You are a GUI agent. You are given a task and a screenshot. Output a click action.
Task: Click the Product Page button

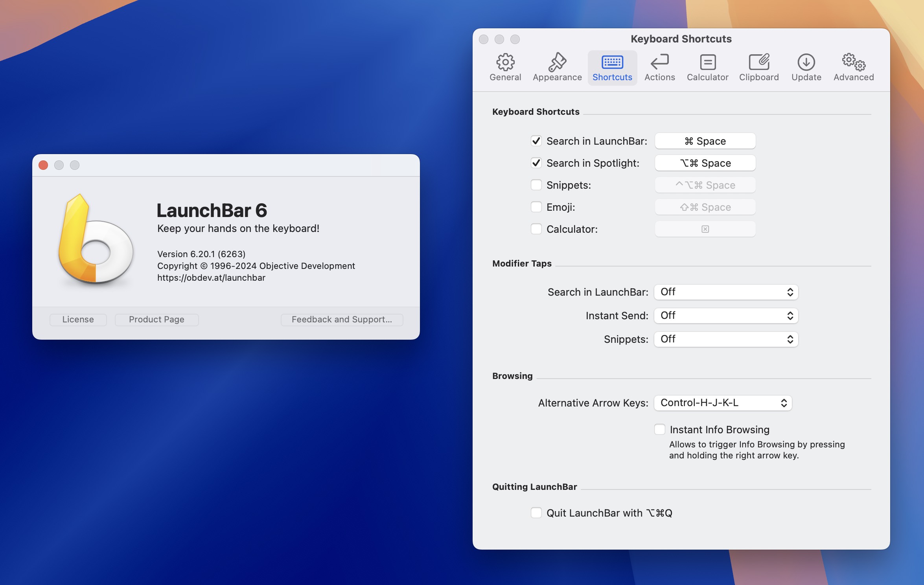click(x=156, y=319)
